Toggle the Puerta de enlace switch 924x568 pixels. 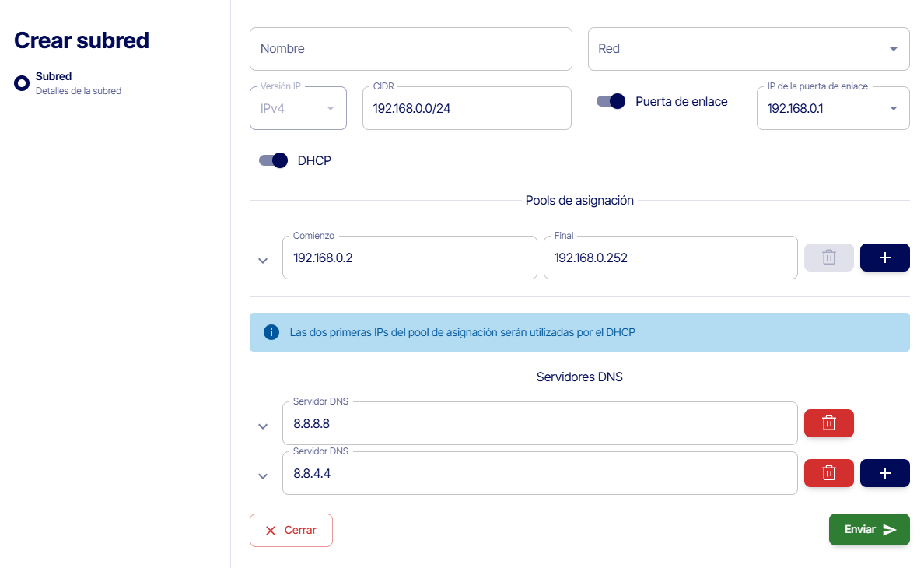(x=611, y=101)
